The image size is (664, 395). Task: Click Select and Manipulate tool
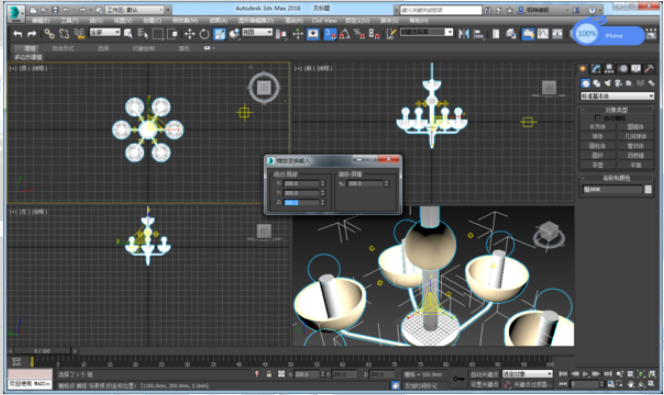point(298,34)
